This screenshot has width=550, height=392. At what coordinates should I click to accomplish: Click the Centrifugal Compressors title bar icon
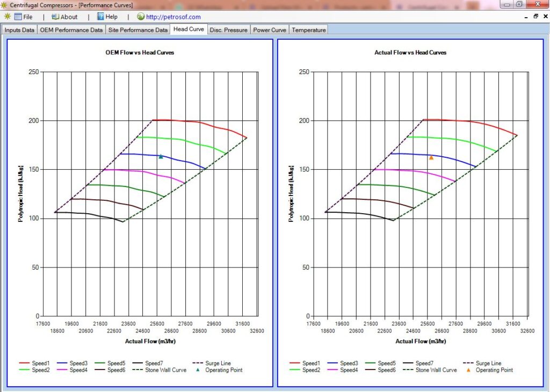coord(5,4)
